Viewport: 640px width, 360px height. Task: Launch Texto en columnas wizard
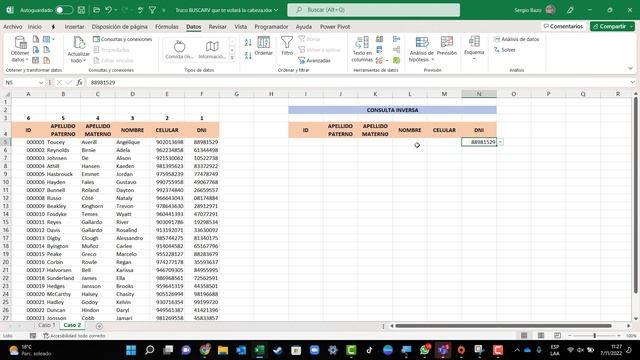point(362,49)
